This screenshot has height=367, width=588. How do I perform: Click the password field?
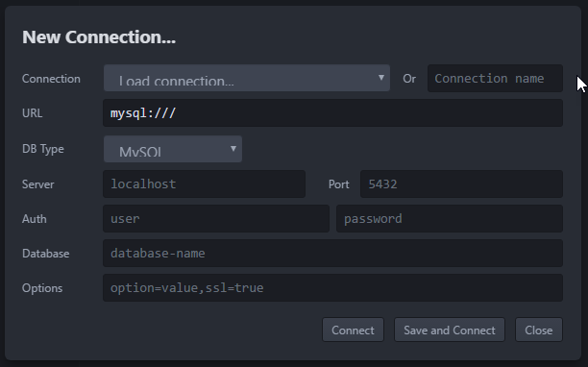pos(450,218)
